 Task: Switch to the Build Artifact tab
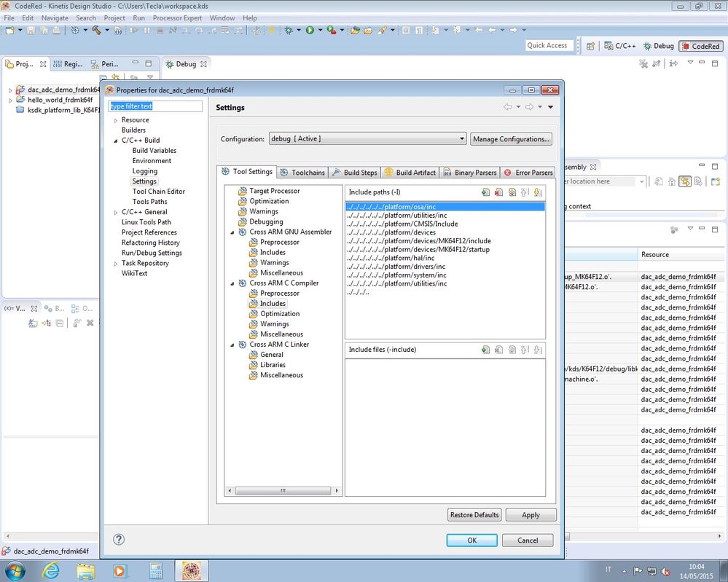410,172
